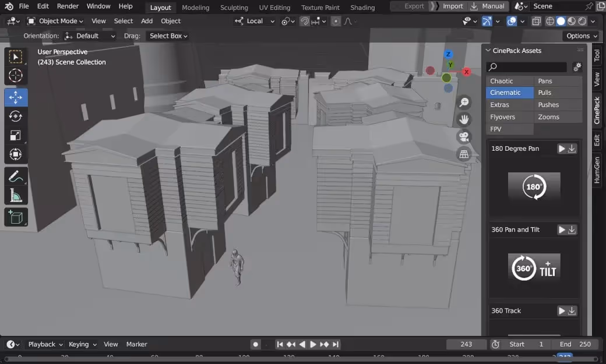Open the shading options dropdown arrow
Viewport: 606px width, 364px height.
click(x=593, y=21)
